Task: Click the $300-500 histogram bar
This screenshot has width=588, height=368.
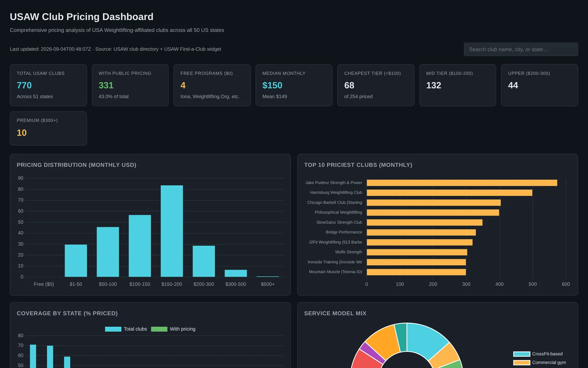Action: [x=236, y=273]
